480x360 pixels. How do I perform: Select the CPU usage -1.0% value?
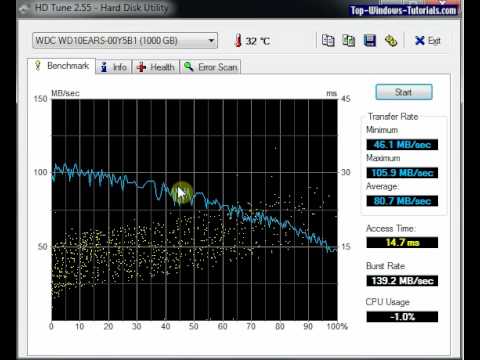402,316
